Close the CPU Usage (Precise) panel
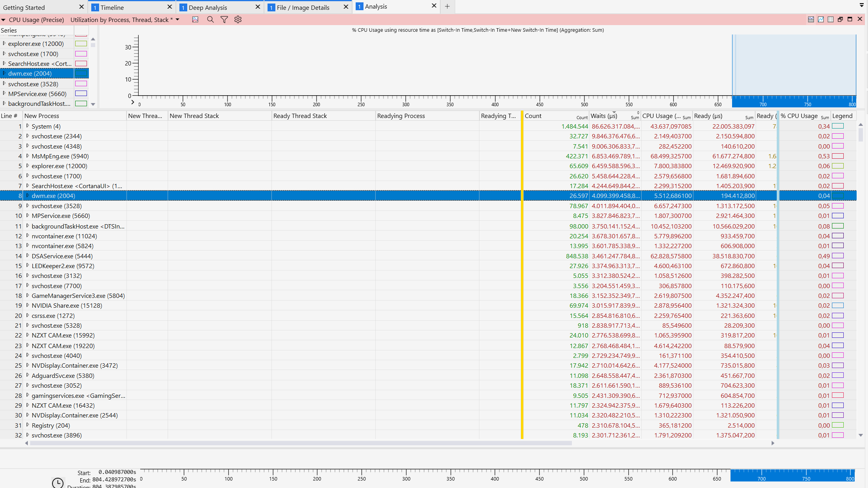Viewport: 868px width, 488px height. (x=860, y=19)
